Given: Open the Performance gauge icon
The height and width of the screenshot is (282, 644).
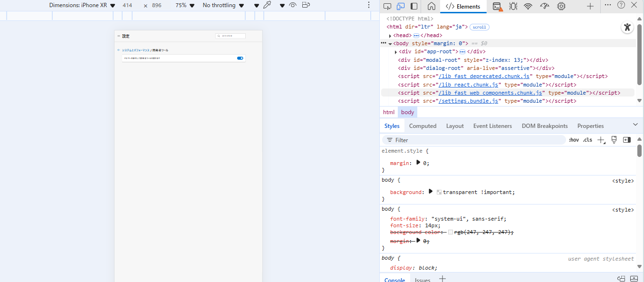Looking at the screenshot, I should pos(545,6).
